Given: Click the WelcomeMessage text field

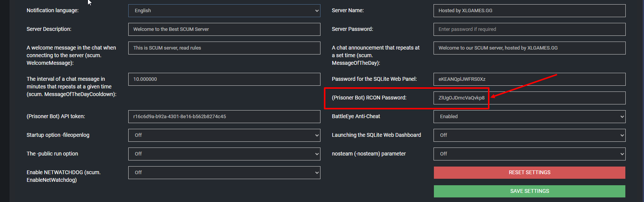Looking at the screenshot, I should pyautogui.click(x=224, y=48).
